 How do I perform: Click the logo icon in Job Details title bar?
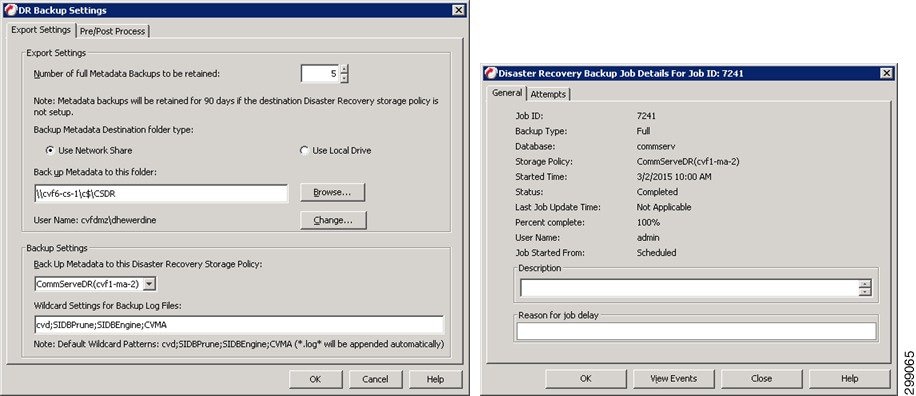491,73
